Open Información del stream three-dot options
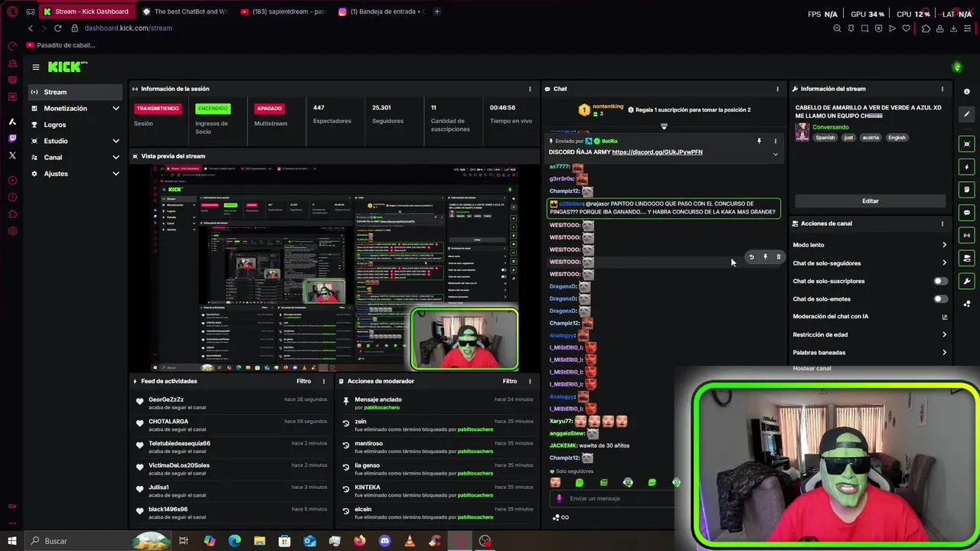 [942, 89]
